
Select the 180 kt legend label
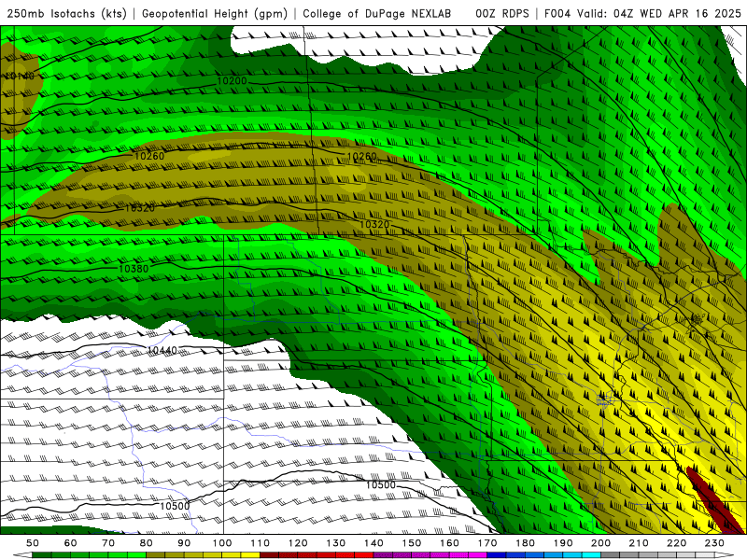coord(525,543)
